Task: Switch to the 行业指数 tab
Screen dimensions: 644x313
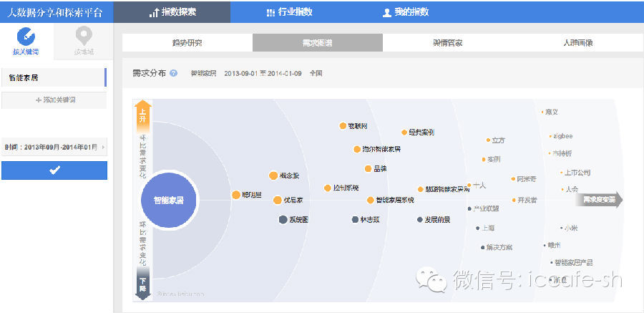Action: 288,12
